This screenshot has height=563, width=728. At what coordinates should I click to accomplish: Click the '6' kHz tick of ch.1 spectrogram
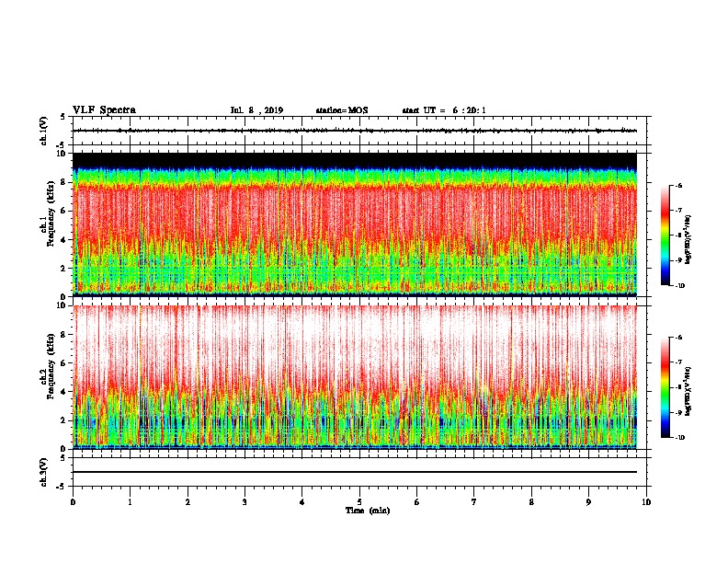[64, 212]
